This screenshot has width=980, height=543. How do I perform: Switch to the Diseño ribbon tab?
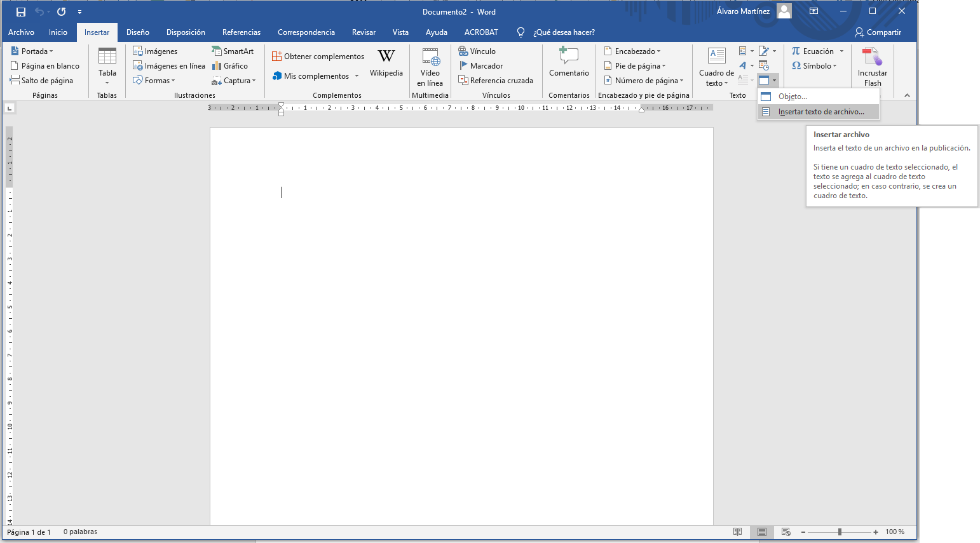click(137, 32)
